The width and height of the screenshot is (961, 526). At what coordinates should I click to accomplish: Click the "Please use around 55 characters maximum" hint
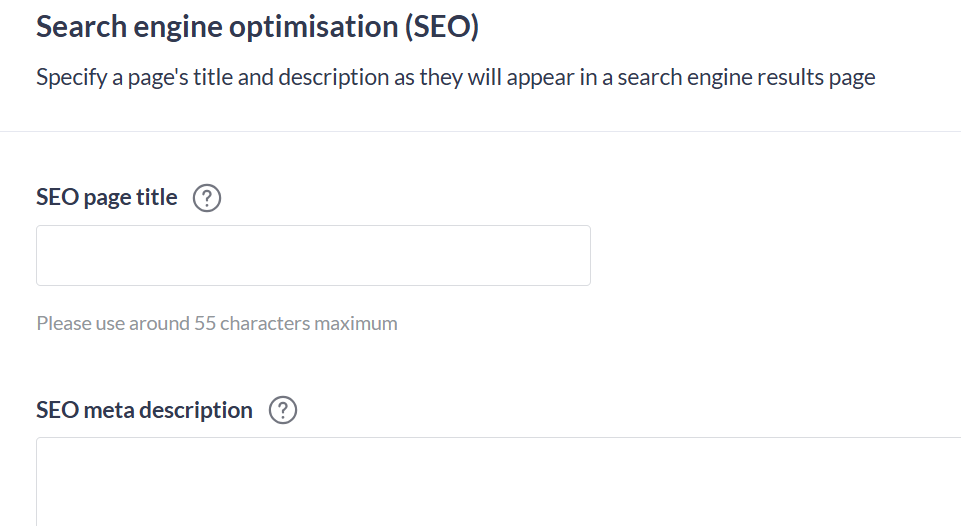217,323
